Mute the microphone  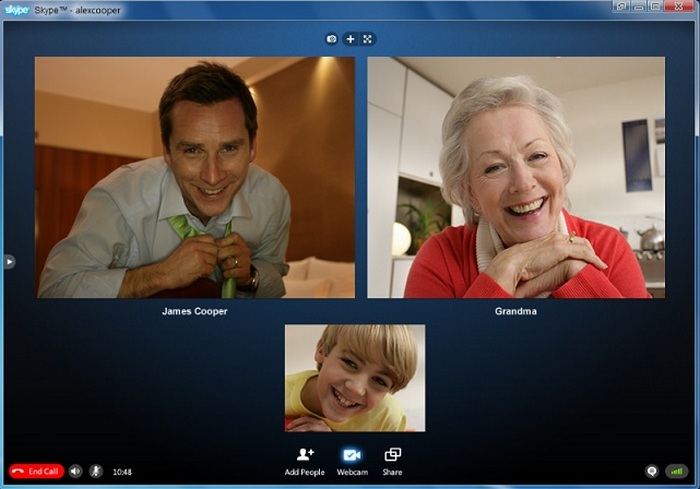96,471
